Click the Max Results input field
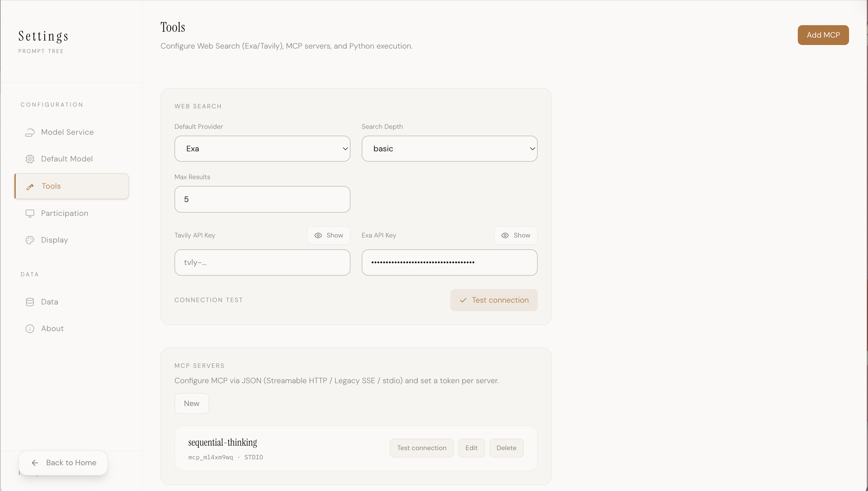868x491 pixels. pyautogui.click(x=262, y=199)
